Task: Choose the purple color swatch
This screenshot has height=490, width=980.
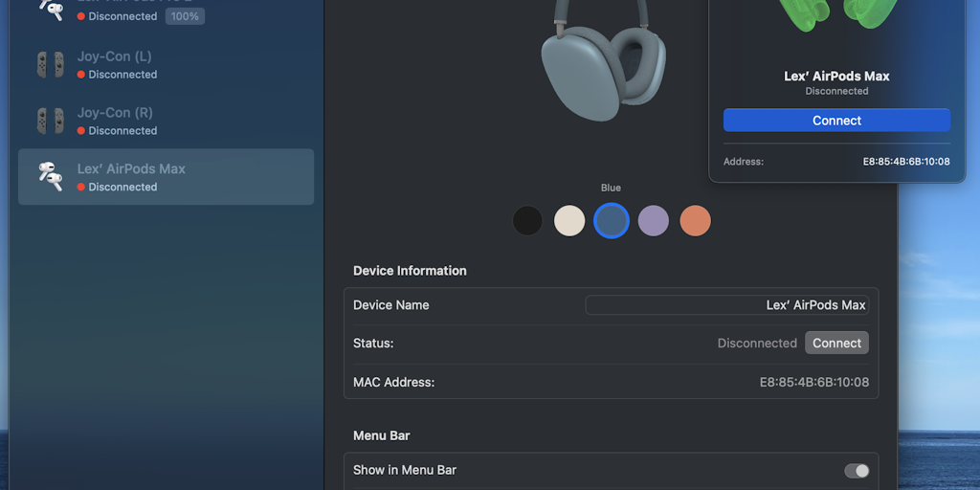Action: [x=653, y=221]
